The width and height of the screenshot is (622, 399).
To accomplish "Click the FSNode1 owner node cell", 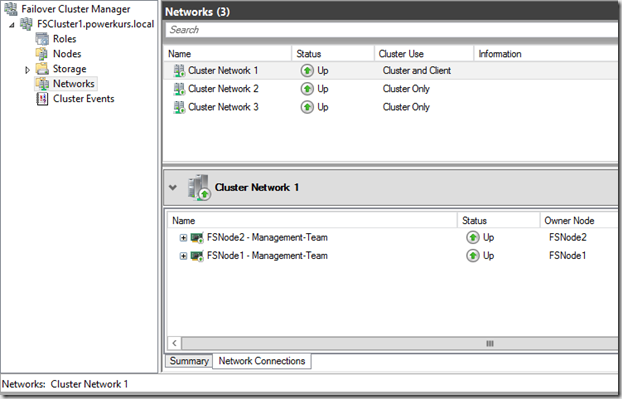I will point(568,256).
